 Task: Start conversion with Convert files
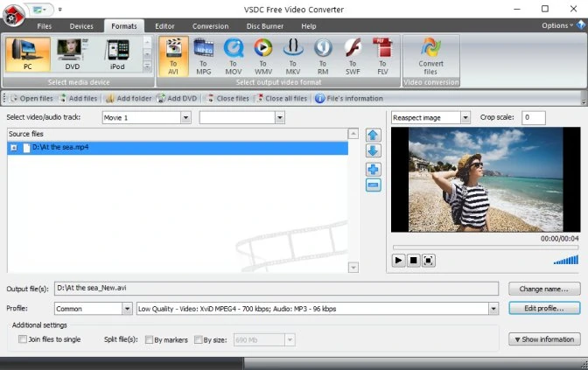(x=430, y=56)
